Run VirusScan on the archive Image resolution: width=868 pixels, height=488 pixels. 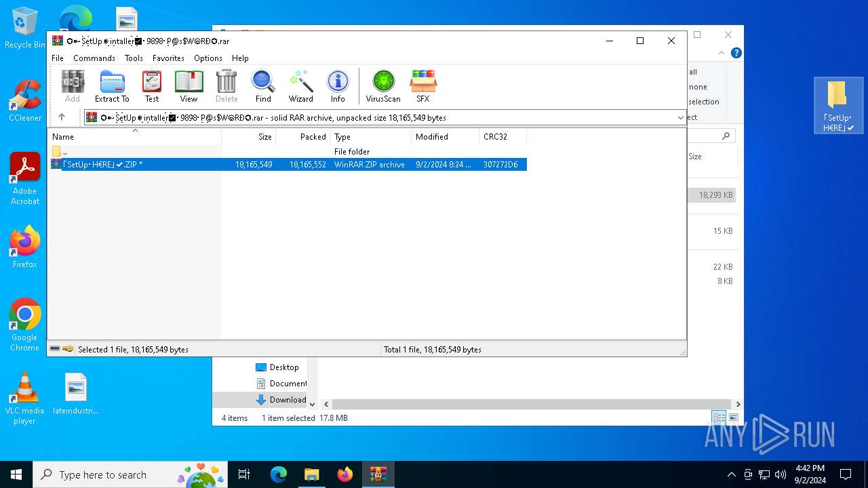(x=383, y=86)
